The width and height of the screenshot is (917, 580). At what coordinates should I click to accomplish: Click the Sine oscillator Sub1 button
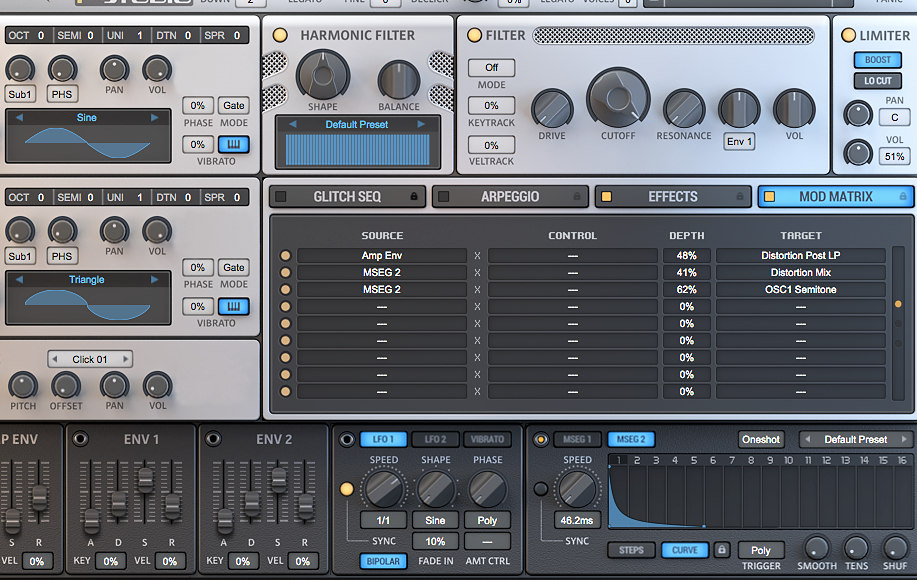point(20,94)
